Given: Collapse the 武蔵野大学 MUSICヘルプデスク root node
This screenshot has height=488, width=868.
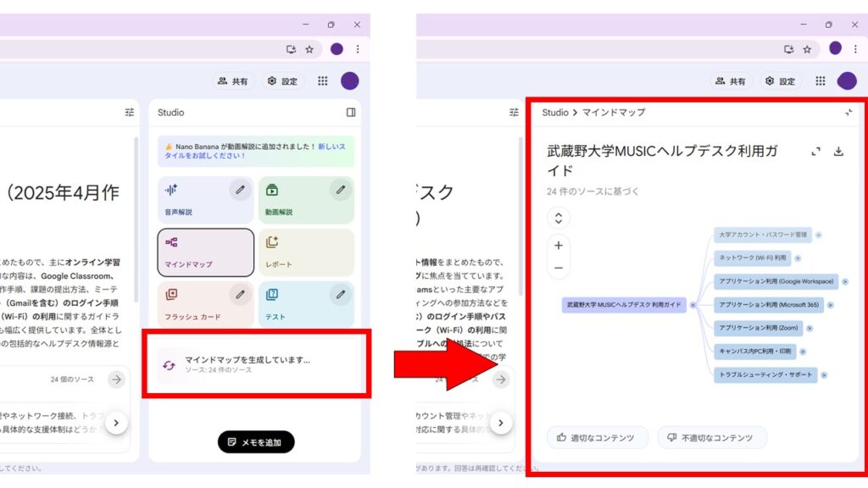Looking at the screenshot, I should coord(693,304).
